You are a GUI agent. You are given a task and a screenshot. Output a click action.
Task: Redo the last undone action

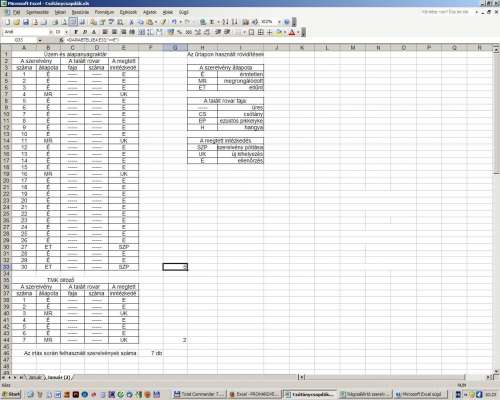pos(188,22)
